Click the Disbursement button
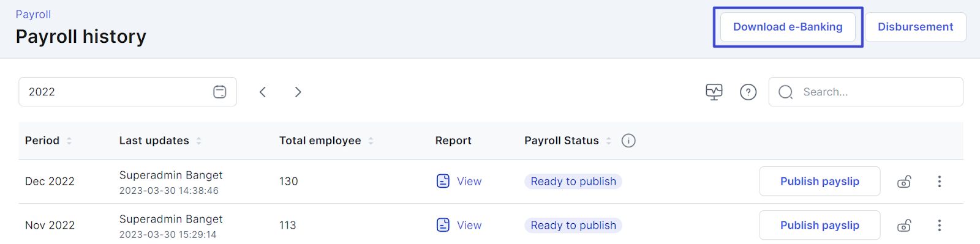This screenshot has width=980, height=244. coord(916,27)
